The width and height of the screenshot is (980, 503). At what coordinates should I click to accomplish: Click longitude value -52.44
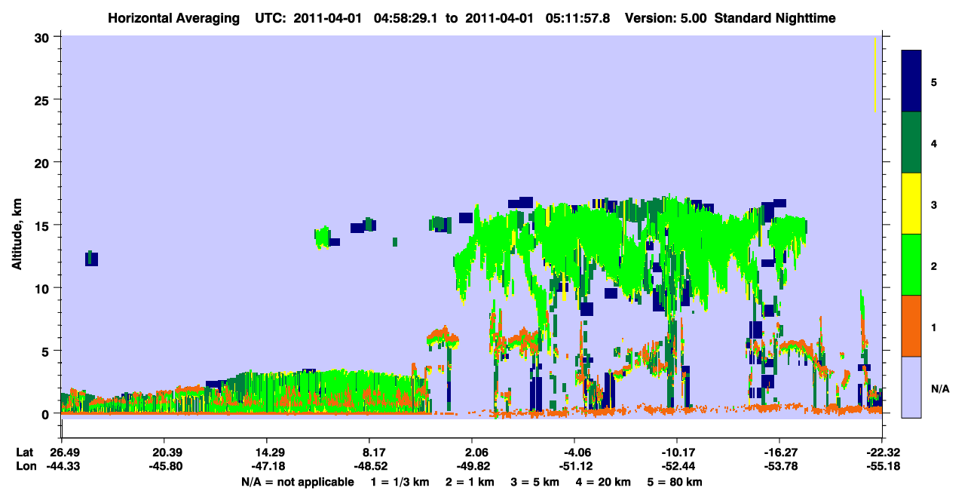(x=677, y=466)
